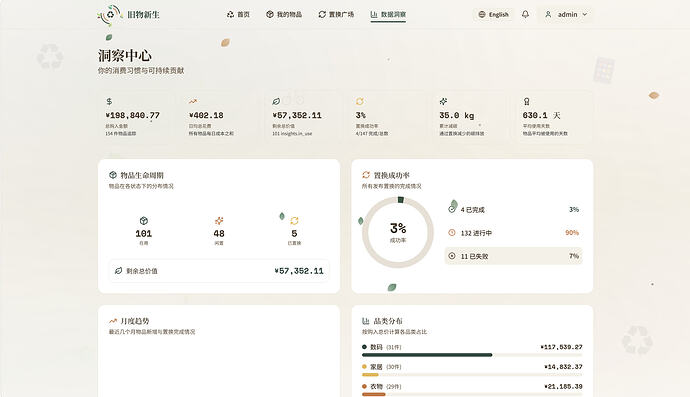Viewport: 690px width, 397px height.
Task: Click the 家居 category progress bar
Action: [x=472, y=375]
